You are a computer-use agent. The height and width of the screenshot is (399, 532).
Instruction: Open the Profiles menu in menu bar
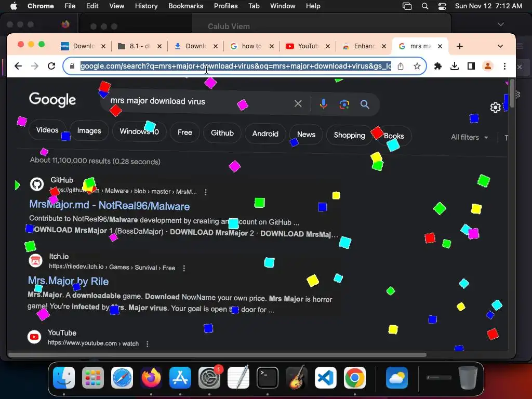[225, 6]
